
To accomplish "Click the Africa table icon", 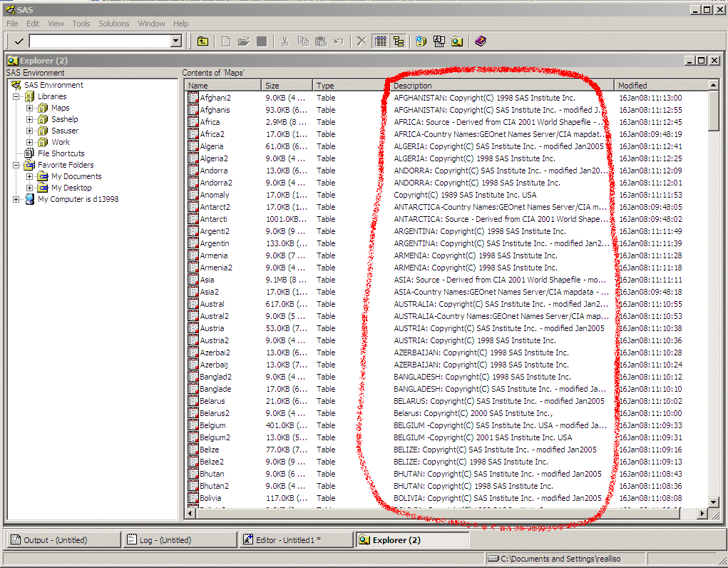I will [193, 122].
